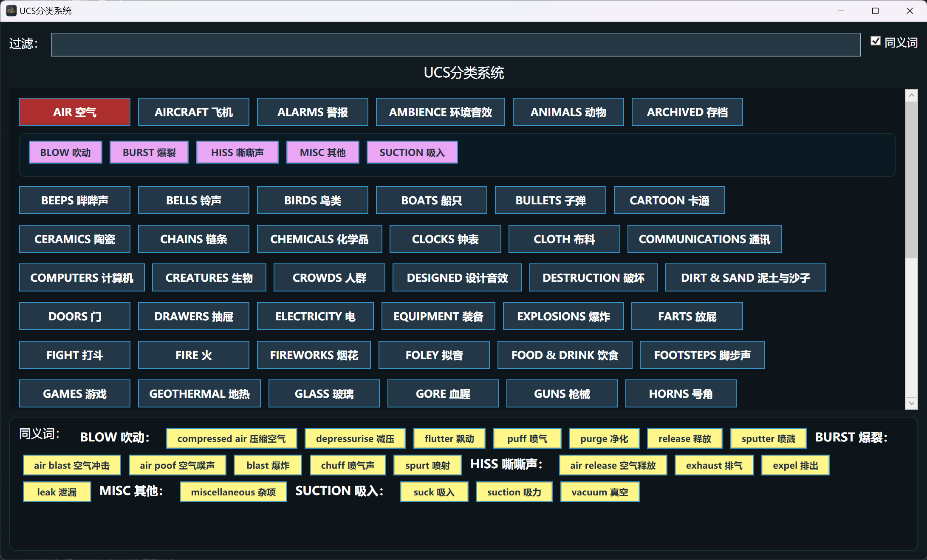Viewport: 927px width, 560px height.
Task: Open CHEMICALS 化学品 category
Action: (x=319, y=239)
